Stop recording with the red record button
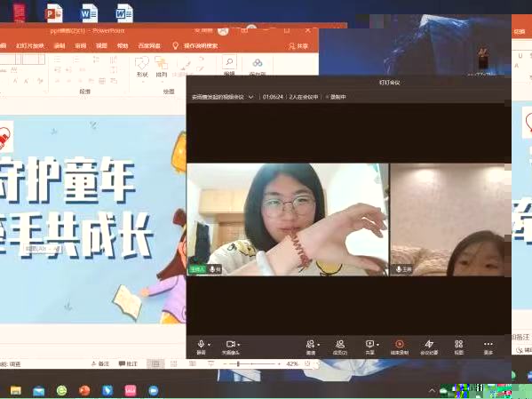 coord(400,347)
